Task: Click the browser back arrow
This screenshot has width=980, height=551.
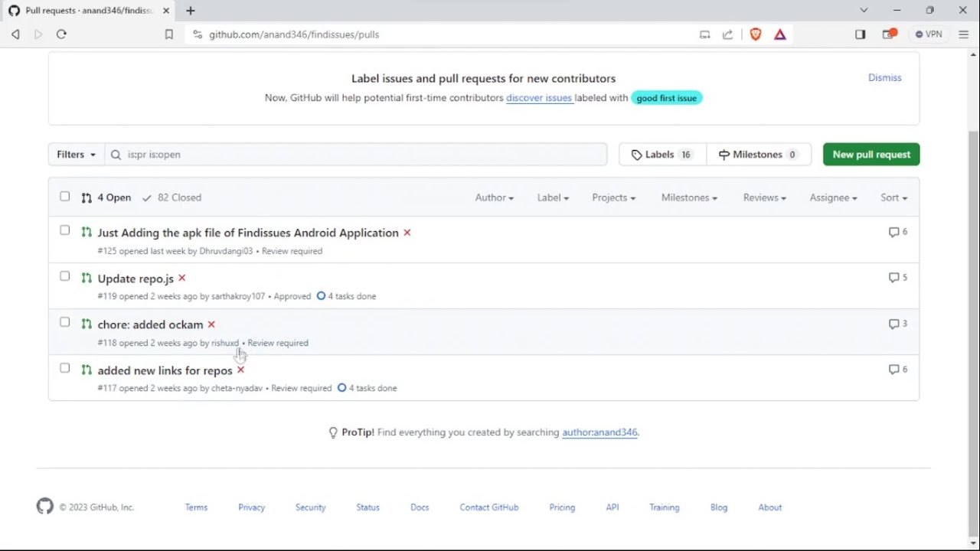Action: tap(15, 34)
